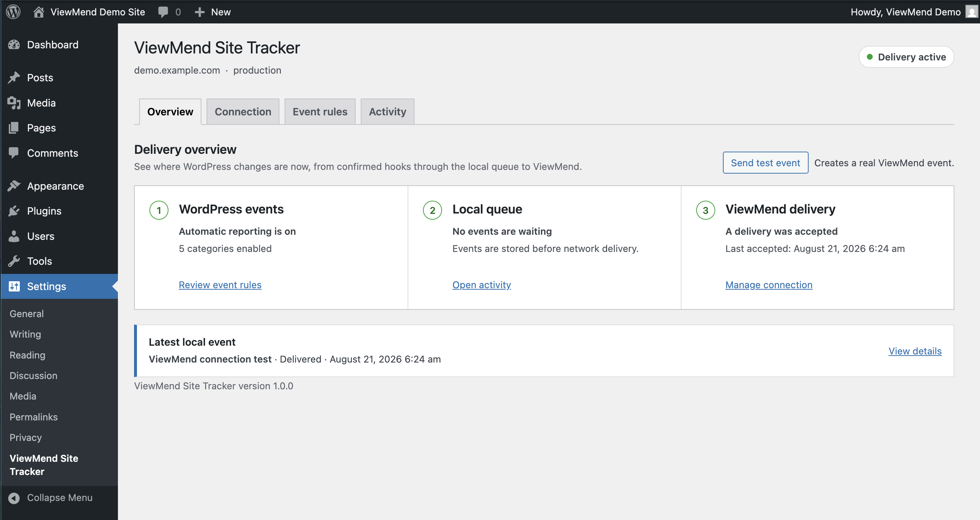This screenshot has width=980, height=520.
Task: Click the demo.example.com site text
Action: pos(177,70)
